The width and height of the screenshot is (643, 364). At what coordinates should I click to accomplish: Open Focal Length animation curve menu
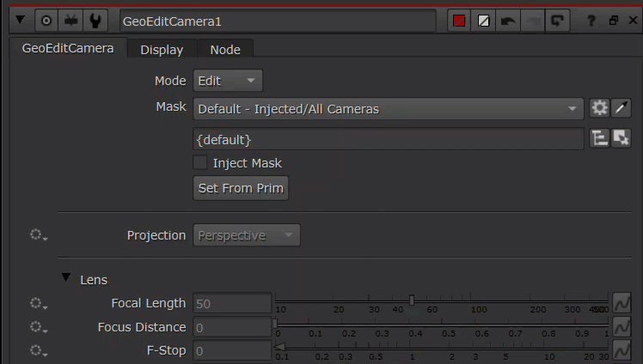622,303
